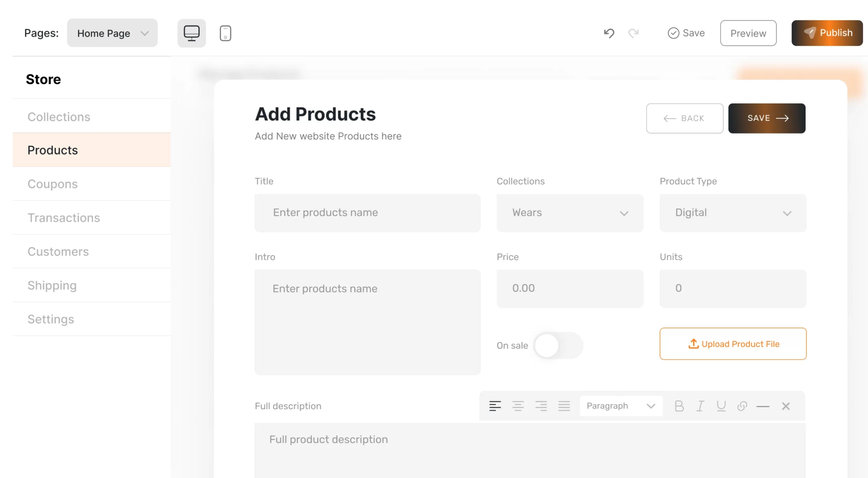The height and width of the screenshot is (478, 868).
Task: Click the undo arrow icon
Action: 609,33
